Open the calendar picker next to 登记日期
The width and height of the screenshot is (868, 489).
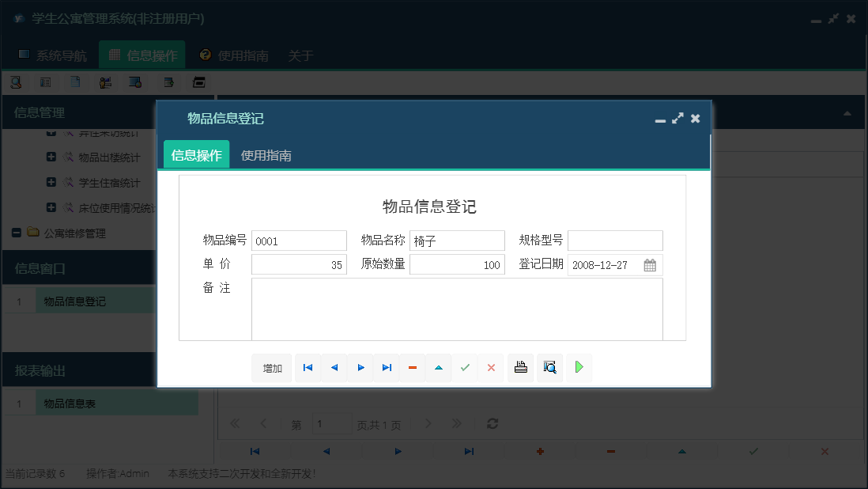pyautogui.click(x=650, y=264)
